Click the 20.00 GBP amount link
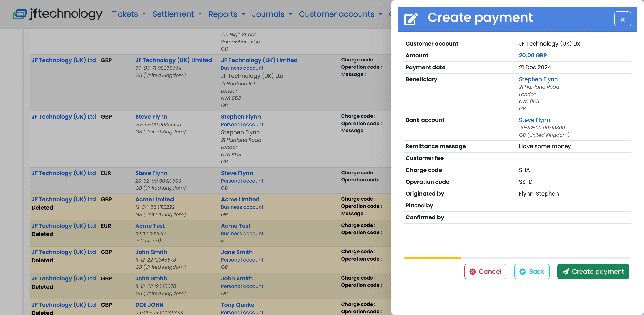 click(x=533, y=55)
